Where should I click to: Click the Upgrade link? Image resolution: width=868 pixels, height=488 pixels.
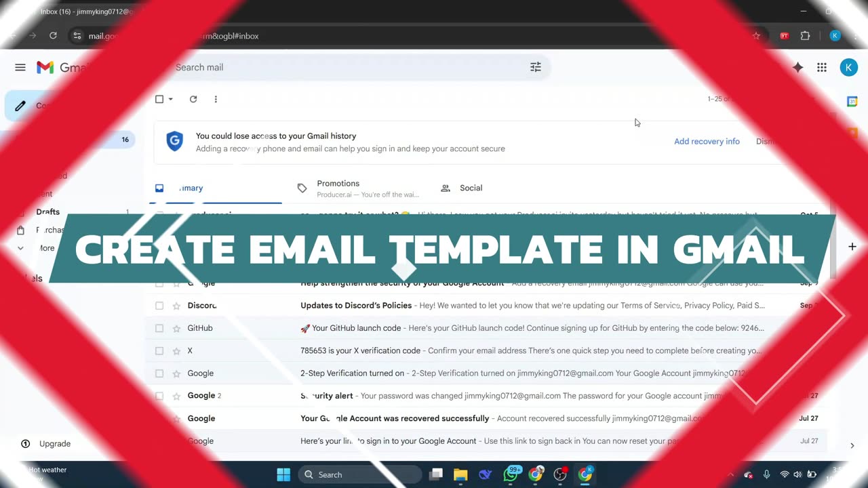pos(55,444)
